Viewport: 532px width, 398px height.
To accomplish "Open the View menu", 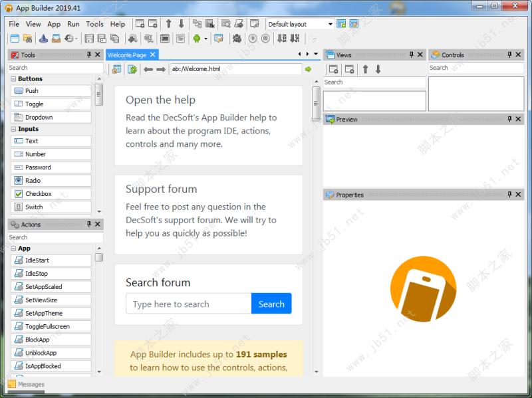I will 33,24.
